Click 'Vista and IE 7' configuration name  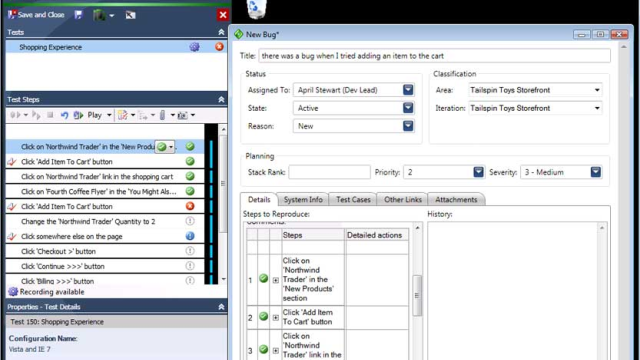30,349
